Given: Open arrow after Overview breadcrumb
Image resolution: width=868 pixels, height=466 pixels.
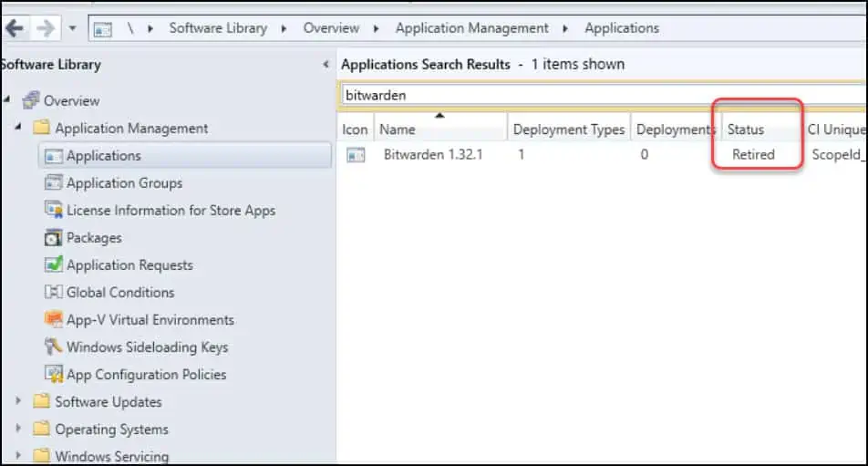Looking at the screenshot, I should [377, 28].
